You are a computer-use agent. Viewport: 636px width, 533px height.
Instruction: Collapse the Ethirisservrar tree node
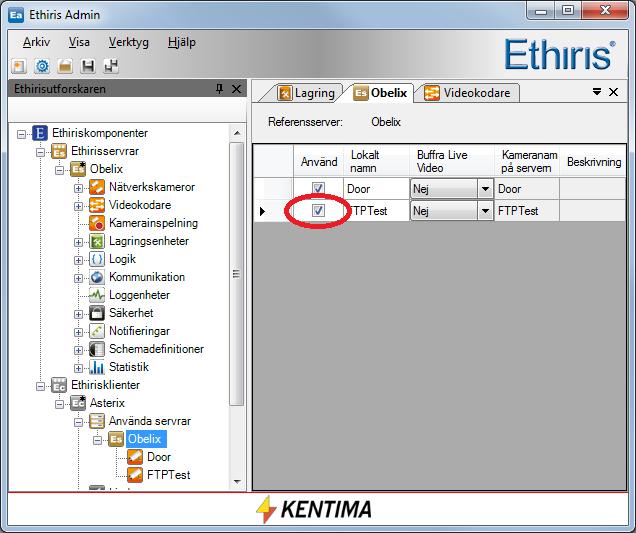(41, 152)
